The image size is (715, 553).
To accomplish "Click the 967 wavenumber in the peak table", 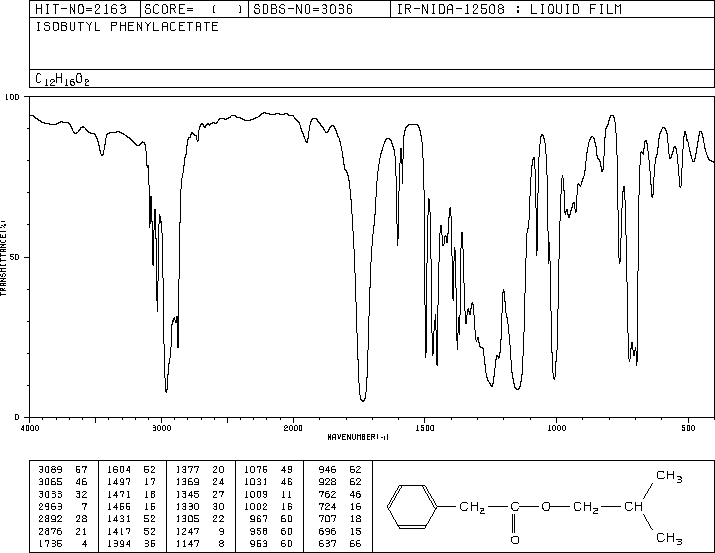I will tap(259, 519).
